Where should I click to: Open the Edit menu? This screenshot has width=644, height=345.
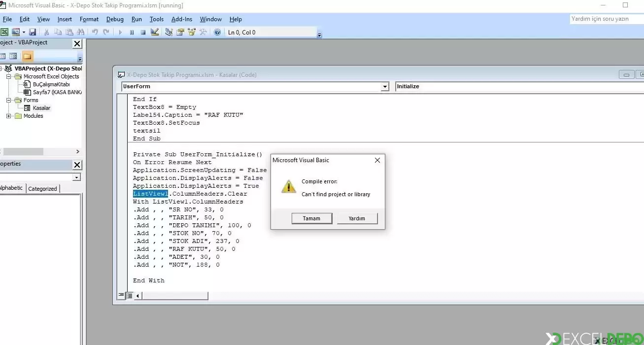(25, 19)
